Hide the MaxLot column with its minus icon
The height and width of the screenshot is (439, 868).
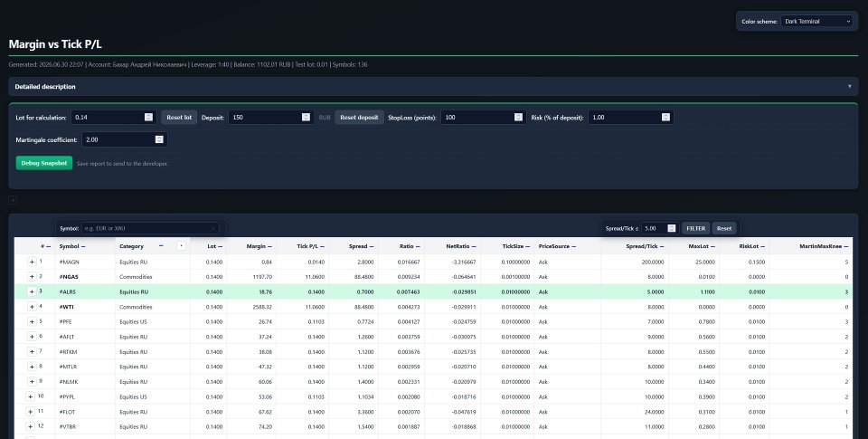point(713,247)
